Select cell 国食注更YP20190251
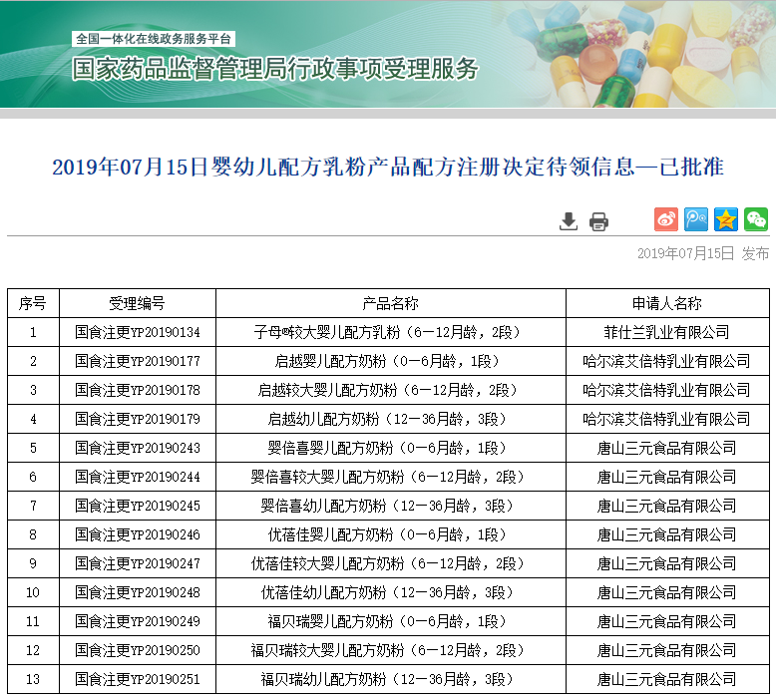The width and height of the screenshot is (776, 700). click(x=138, y=679)
